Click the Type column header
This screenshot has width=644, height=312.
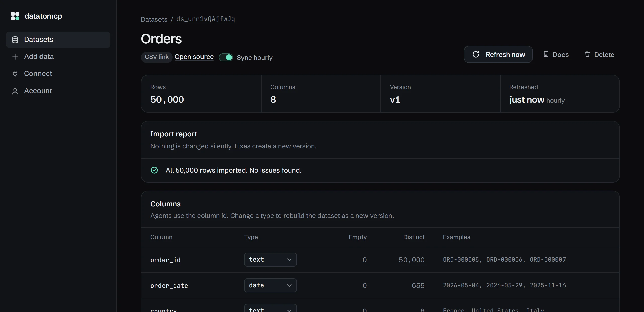point(251,237)
